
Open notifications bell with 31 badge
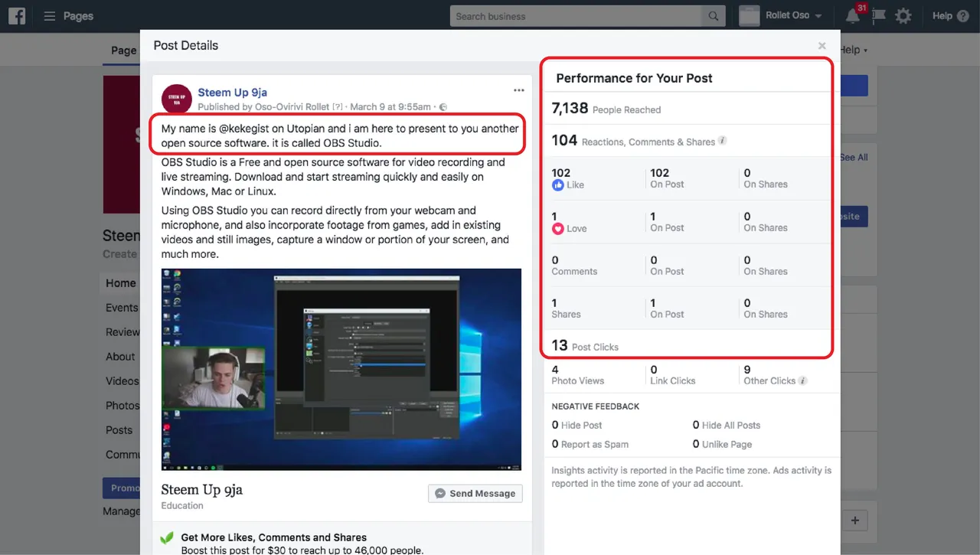pyautogui.click(x=853, y=16)
